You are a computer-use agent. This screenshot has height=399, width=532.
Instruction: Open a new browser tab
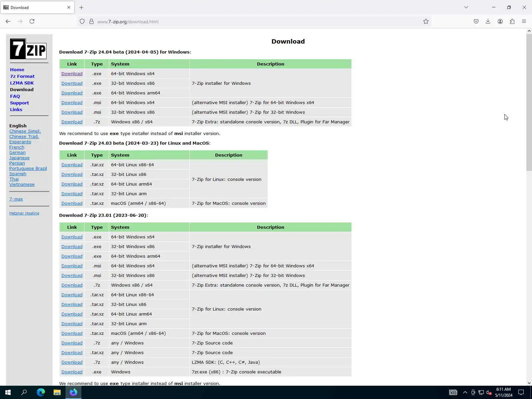tap(81, 7)
